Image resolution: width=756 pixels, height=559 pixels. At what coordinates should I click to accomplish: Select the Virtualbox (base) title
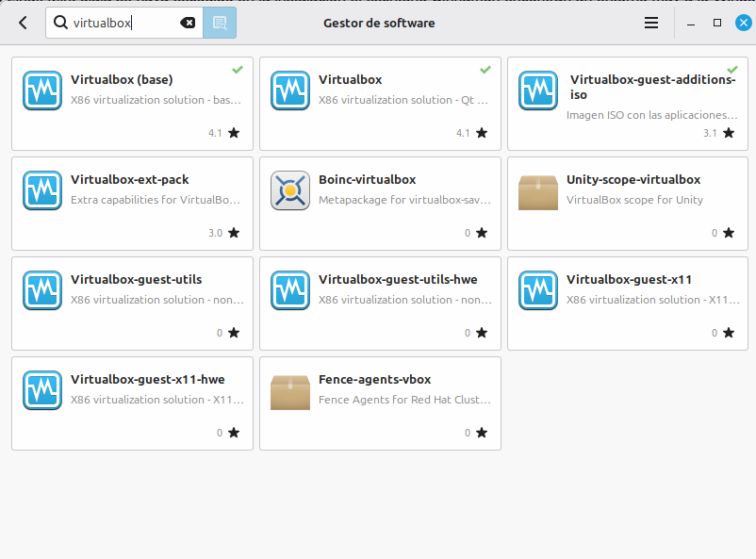click(x=122, y=79)
